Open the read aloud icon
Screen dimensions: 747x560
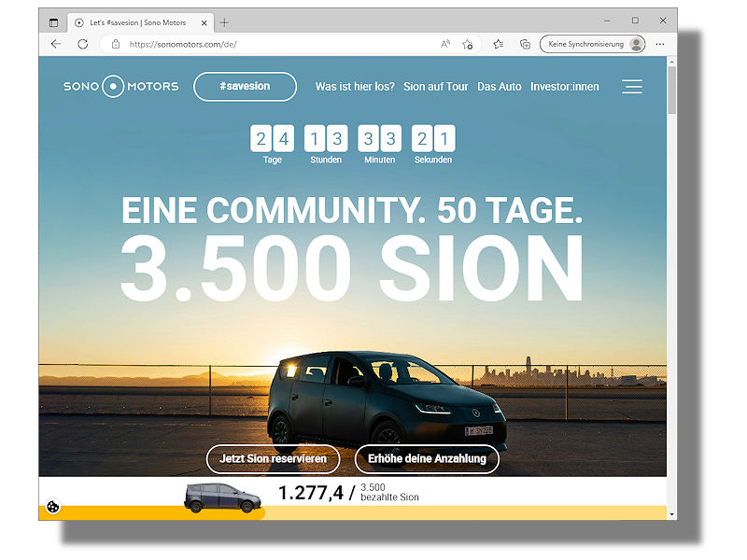(x=445, y=44)
